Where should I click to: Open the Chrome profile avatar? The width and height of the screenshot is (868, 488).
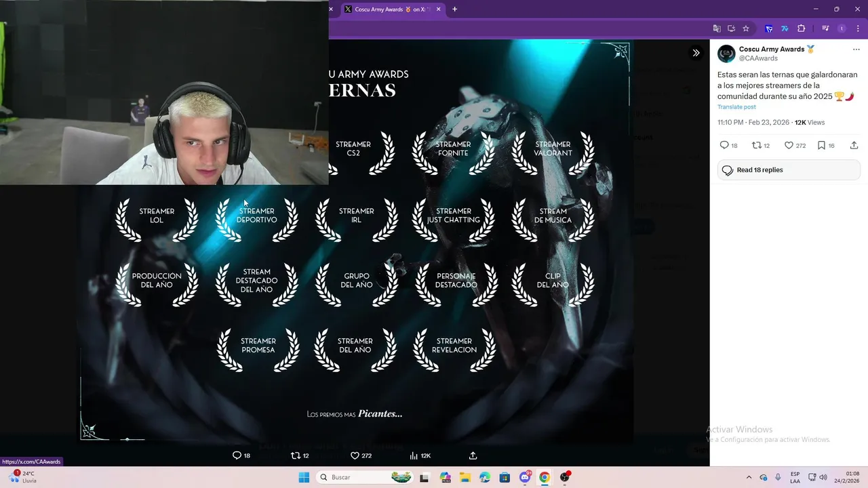pyautogui.click(x=842, y=28)
